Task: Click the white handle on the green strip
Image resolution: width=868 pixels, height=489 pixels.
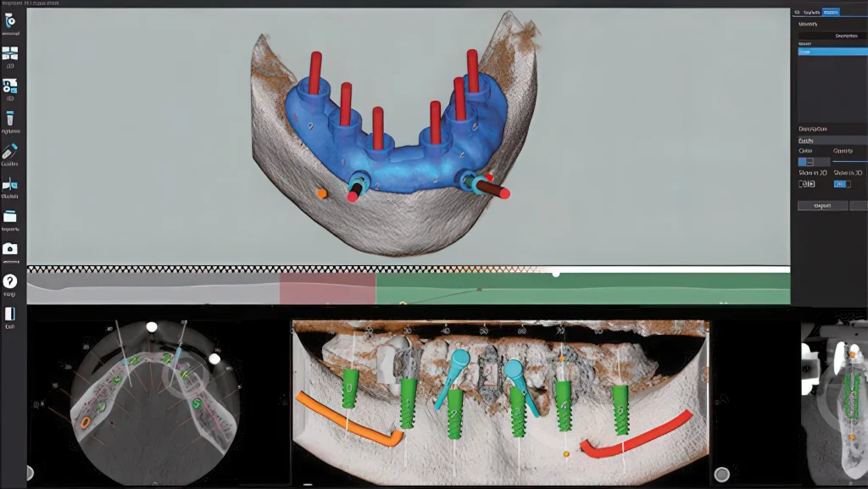Action: tap(556, 274)
